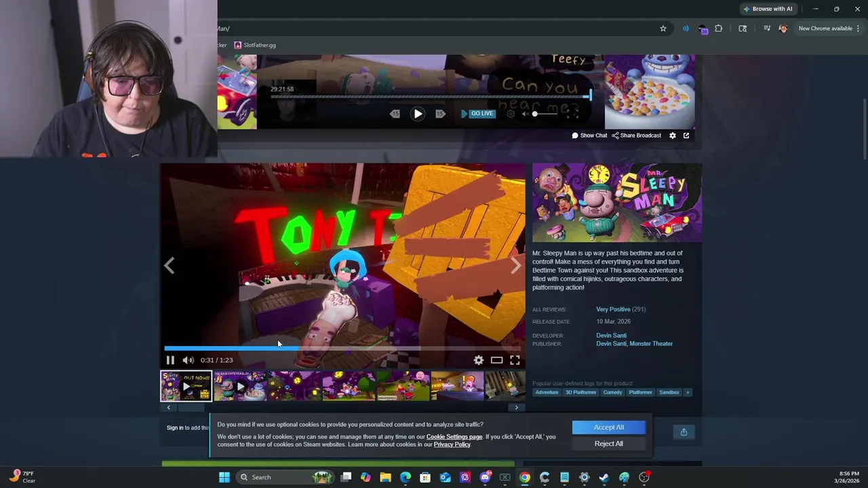Open Discord from the taskbar
This screenshot has width=868, height=488.
point(485,477)
